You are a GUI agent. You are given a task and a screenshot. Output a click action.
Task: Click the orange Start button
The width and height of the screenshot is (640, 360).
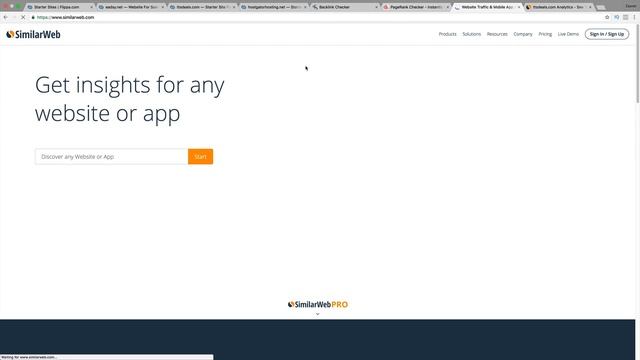point(200,157)
